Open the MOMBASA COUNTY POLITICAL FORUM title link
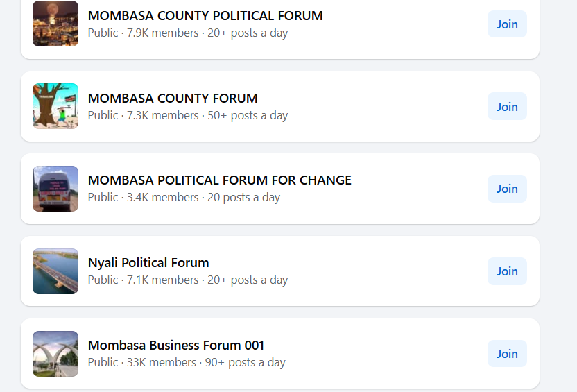This screenshot has height=392, width=577. click(x=205, y=15)
